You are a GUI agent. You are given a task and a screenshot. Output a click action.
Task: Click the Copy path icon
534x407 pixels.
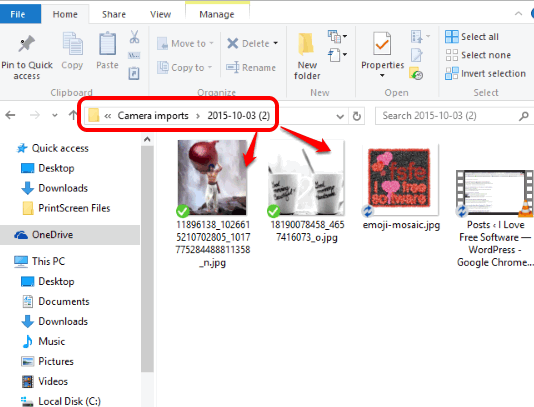[x=134, y=56]
